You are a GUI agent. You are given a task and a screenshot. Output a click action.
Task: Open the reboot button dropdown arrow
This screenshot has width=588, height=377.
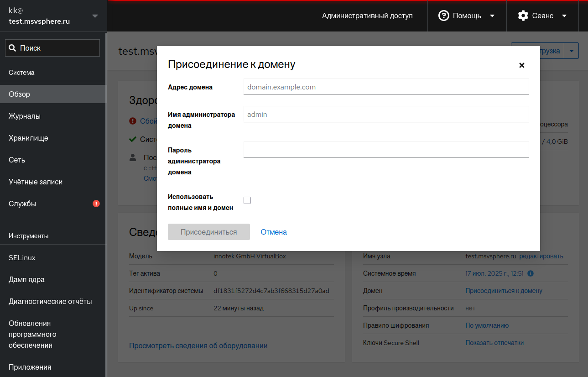572,51
